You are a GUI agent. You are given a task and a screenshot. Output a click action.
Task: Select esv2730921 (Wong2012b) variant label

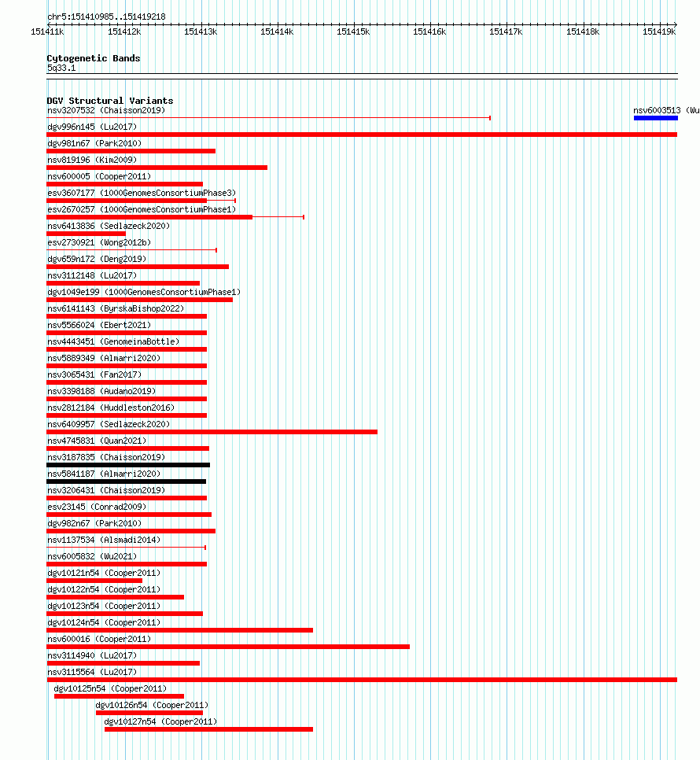click(99, 242)
